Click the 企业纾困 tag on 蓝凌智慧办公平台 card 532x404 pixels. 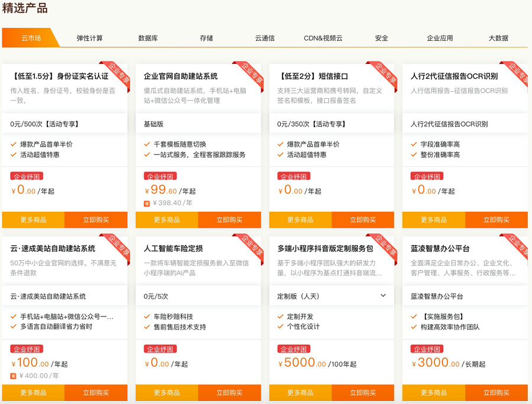point(427,348)
